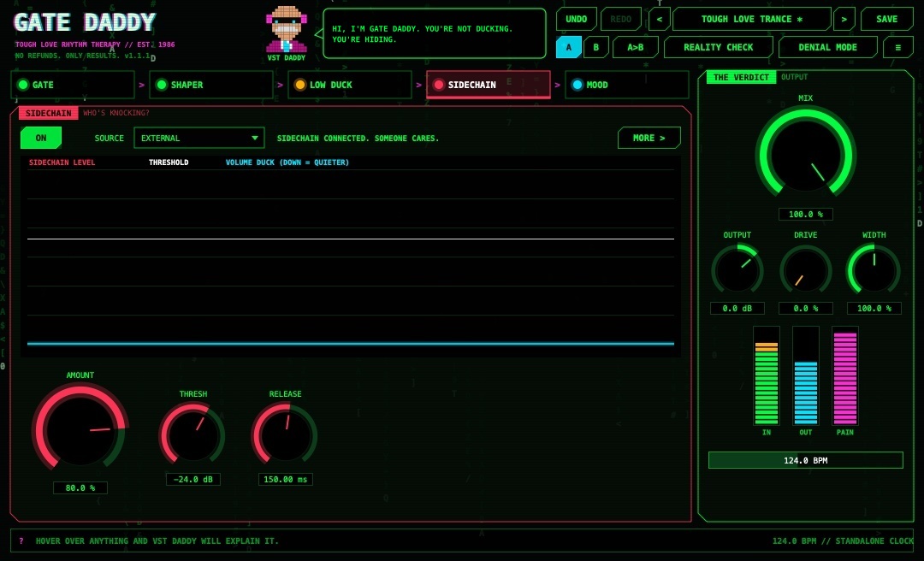
Task: Toggle the LOW DUCK module power LED
Action: coord(300,85)
